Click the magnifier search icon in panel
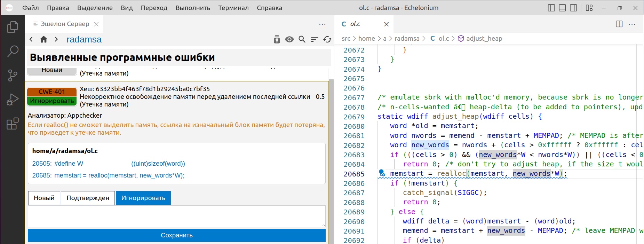 (x=302, y=39)
